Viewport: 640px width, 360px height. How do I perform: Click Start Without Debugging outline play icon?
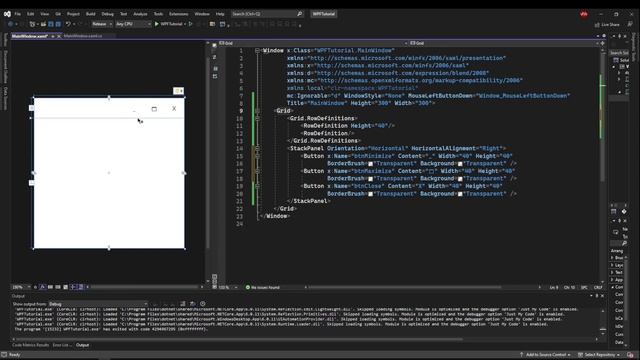190,24
